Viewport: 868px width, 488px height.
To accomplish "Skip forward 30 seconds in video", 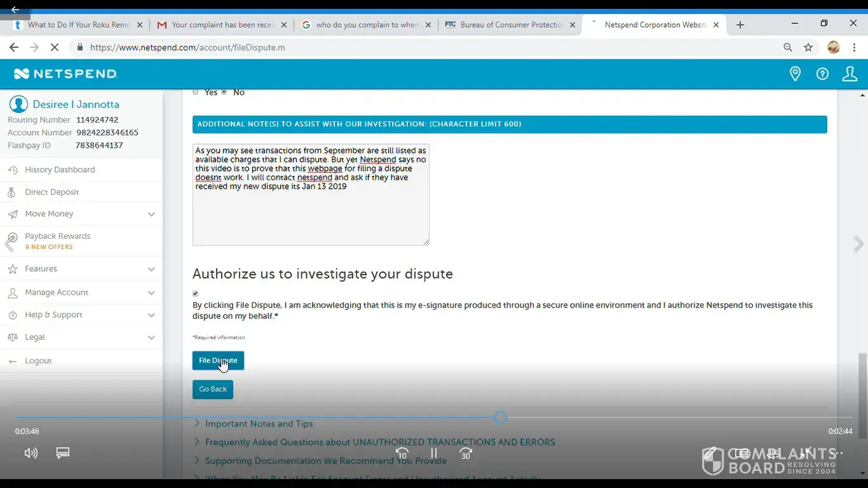I will click(x=466, y=454).
